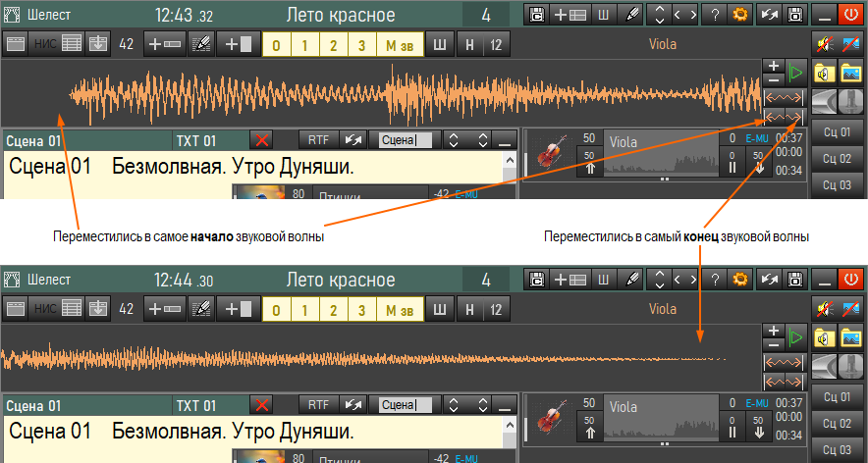This screenshot has height=463, width=868.
Task: Toggle Н button in 12:43 window toolbar
Action: point(469,45)
